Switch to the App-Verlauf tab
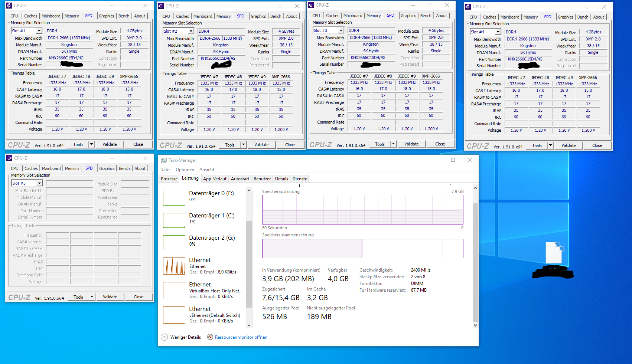632x364 pixels. (x=215, y=179)
